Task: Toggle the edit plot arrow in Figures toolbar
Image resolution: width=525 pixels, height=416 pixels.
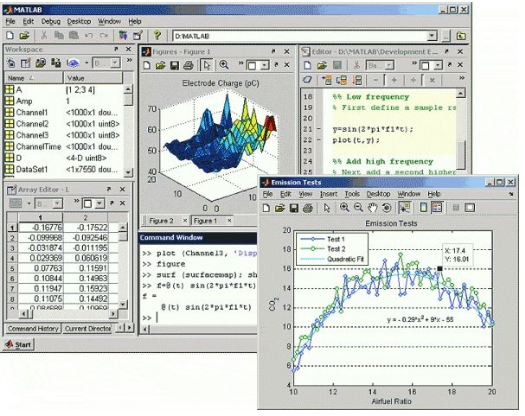Action: 207,65
